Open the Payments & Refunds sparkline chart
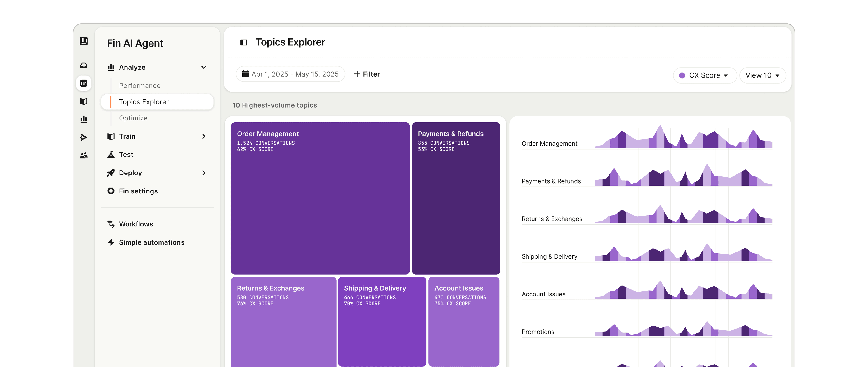The image size is (868, 367). click(683, 174)
